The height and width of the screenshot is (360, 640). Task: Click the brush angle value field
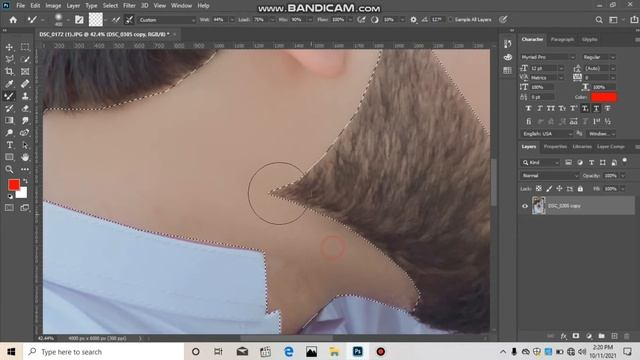[x=437, y=20]
